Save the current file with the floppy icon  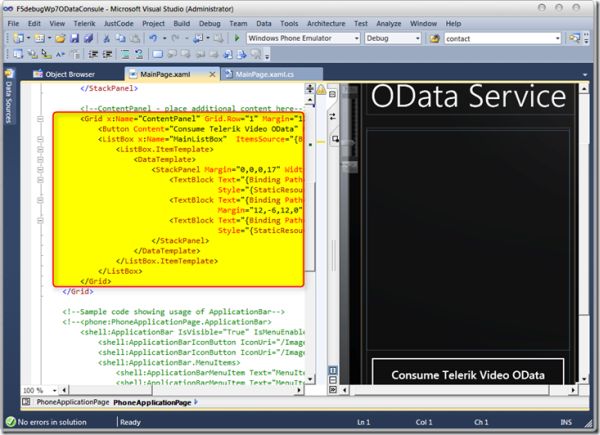75,38
